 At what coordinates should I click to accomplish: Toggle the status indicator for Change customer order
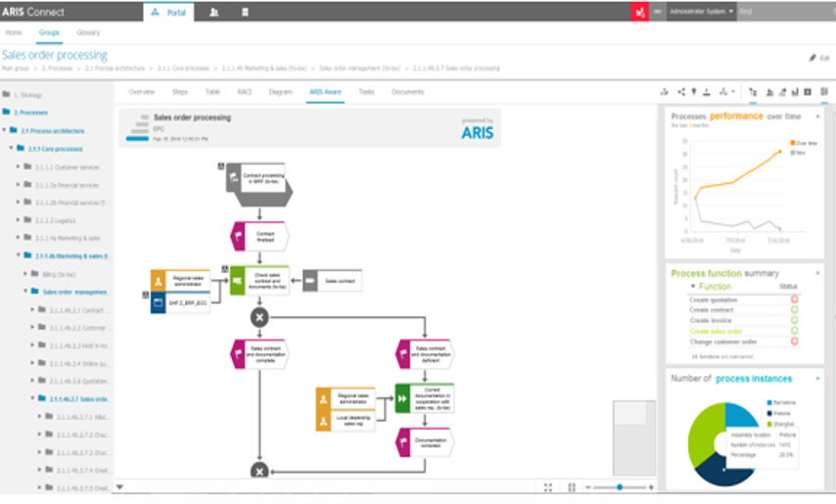794,342
